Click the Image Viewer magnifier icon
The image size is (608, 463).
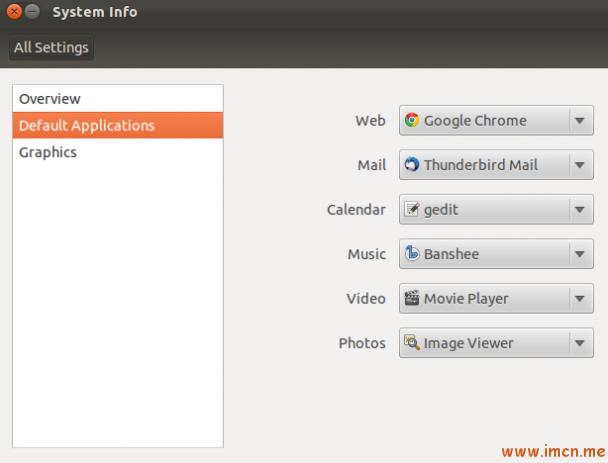click(411, 343)
